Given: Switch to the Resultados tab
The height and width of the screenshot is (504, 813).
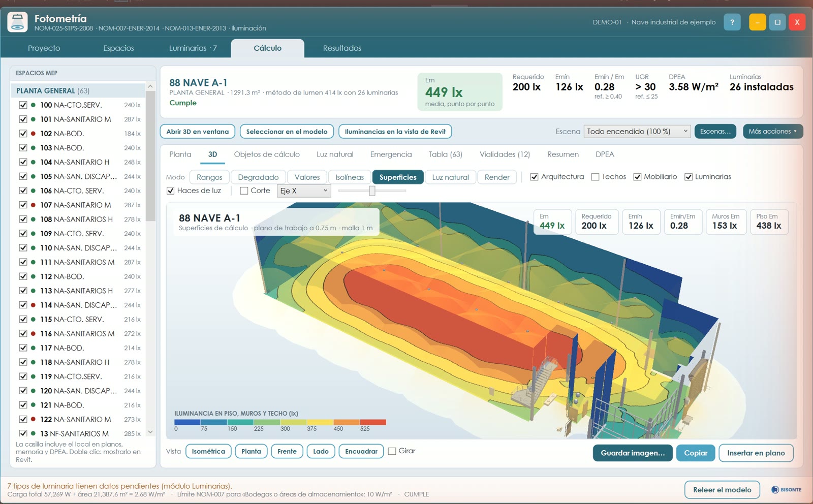Looking at the screenshot, I should point(342,48).
